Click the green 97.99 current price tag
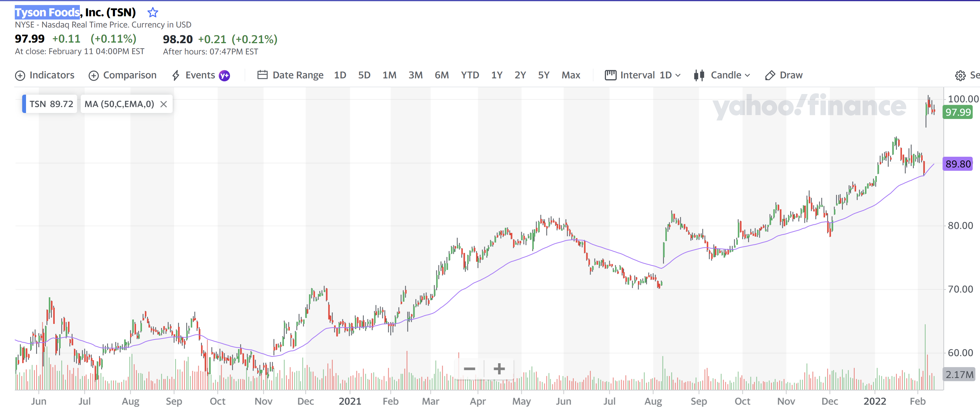The image size is (980, 415). [958, 112]
